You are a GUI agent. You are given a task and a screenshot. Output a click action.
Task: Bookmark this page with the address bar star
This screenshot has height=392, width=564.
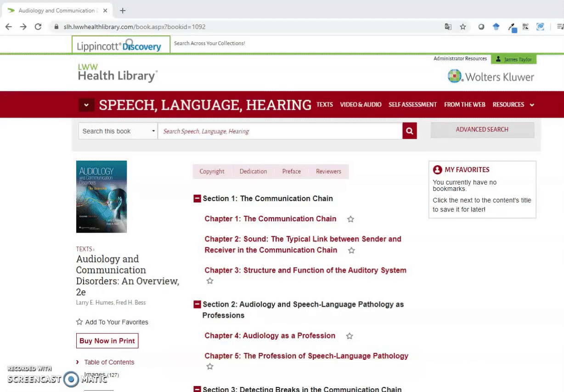[x=463, y=27]
